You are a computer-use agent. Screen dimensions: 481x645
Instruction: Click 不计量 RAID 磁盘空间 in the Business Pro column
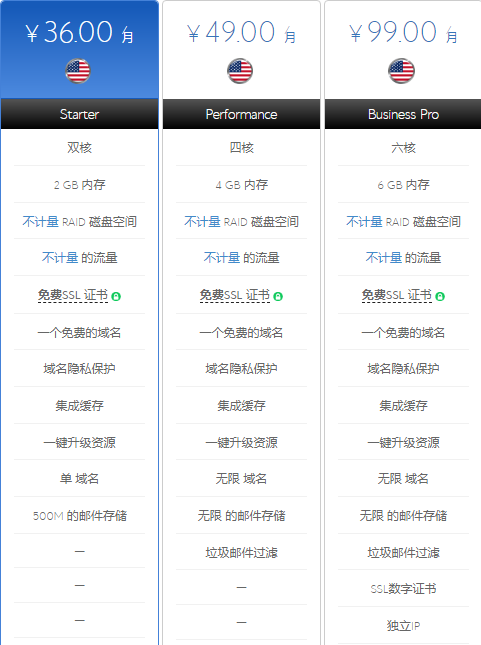point(403,222)
